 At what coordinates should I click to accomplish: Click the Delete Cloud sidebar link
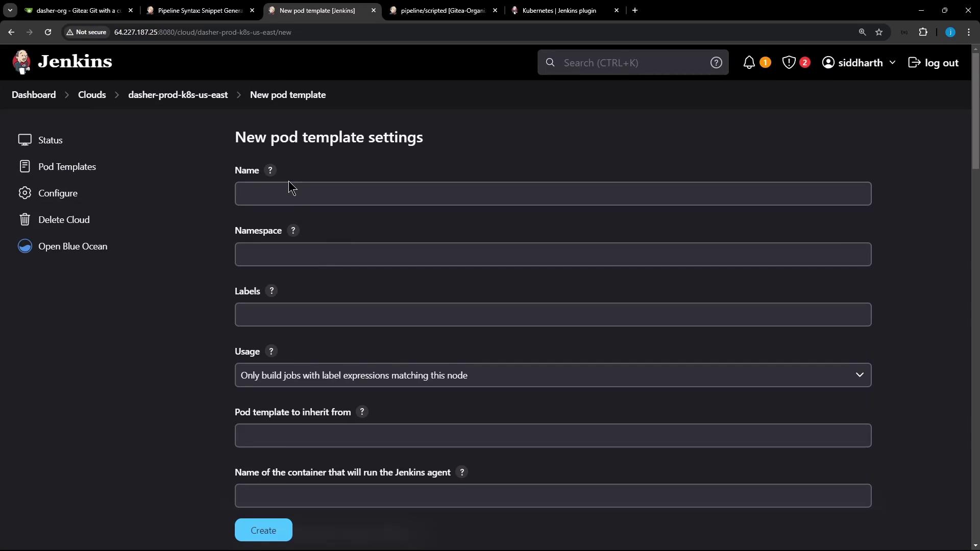(64, 220)
